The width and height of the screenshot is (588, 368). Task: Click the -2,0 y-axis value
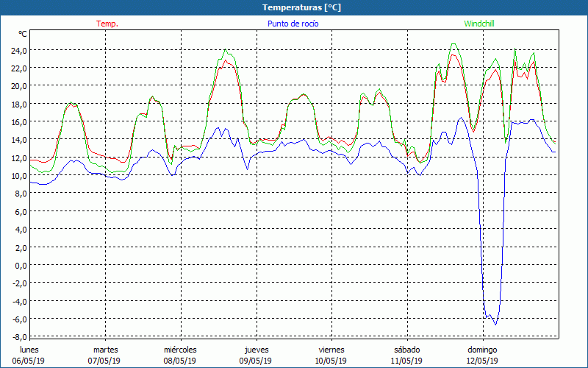coord(19,283)
